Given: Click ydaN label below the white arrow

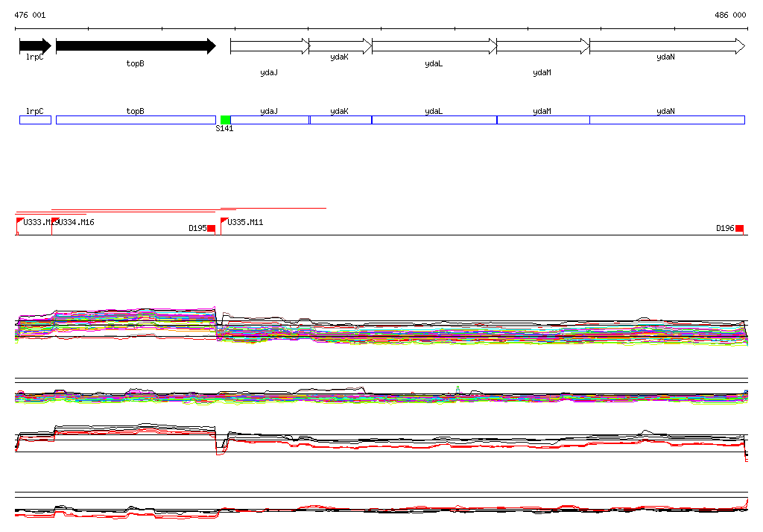Looking at the screenshot, I should (x=665, y=57).
